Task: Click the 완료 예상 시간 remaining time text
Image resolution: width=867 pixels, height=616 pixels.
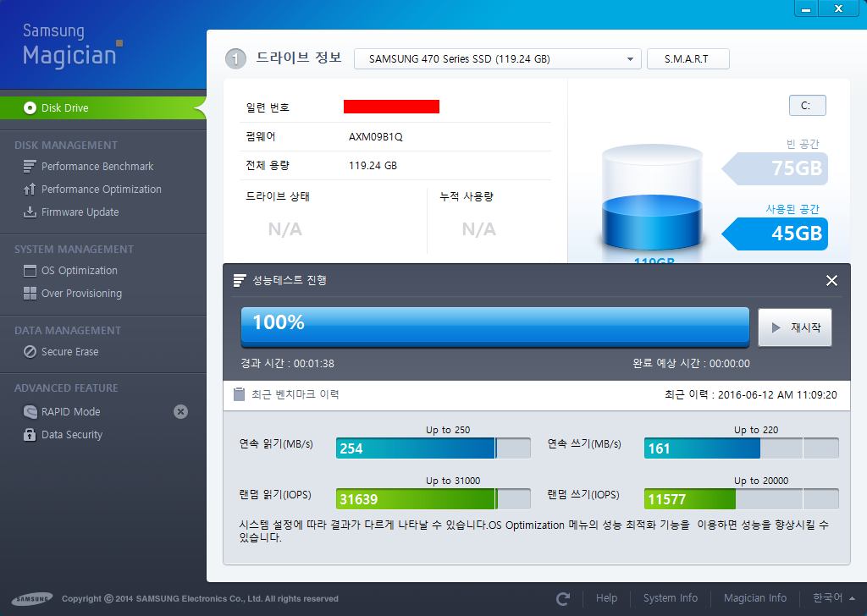Action: [691, 364]
